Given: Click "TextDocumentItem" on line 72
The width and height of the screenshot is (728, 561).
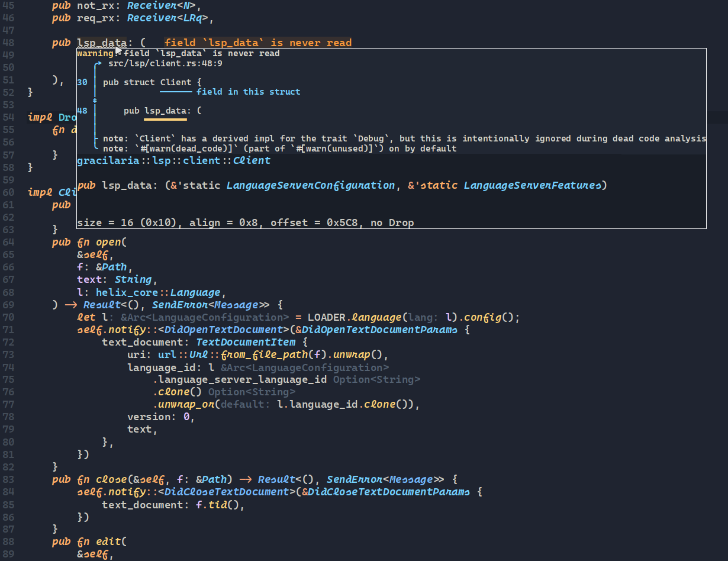Looking at the screenshot, I should (x=246, y=342).
